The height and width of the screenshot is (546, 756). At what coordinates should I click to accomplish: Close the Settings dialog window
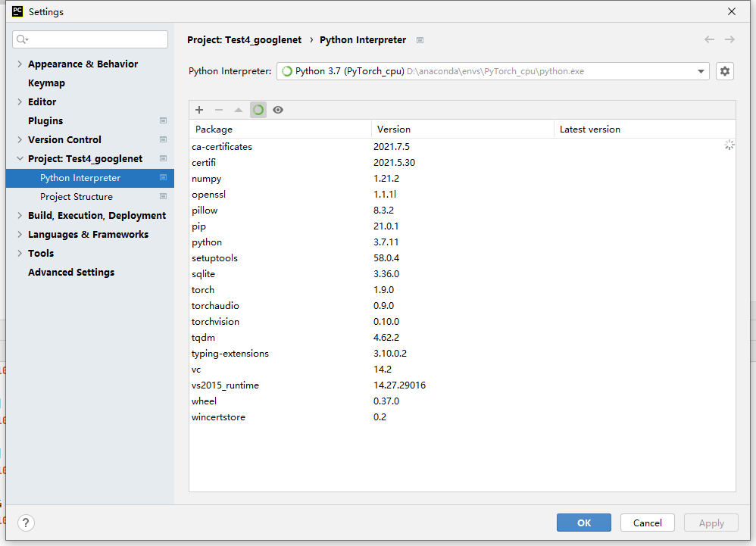732,11
